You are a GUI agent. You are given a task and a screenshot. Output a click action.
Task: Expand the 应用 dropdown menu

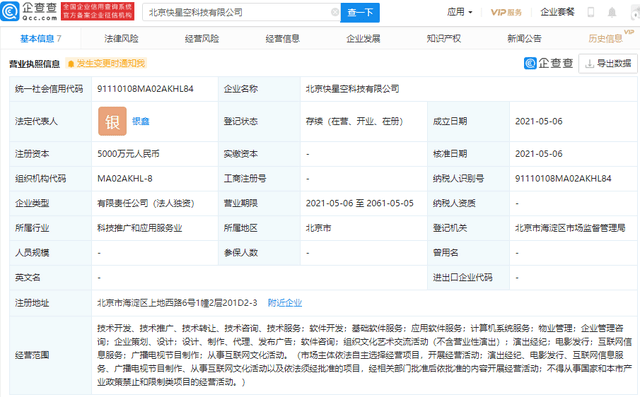(x=460, y=12)
